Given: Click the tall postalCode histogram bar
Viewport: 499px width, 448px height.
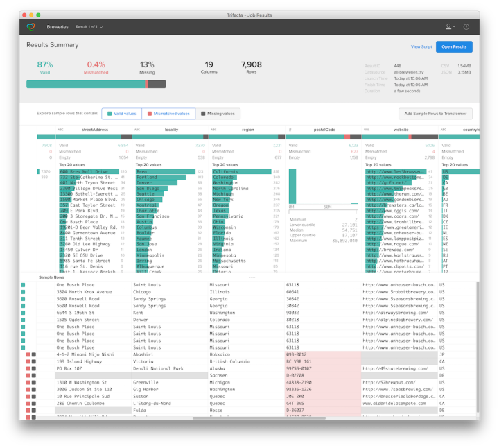Looking at the screenshot, I should tap(292, 187).
